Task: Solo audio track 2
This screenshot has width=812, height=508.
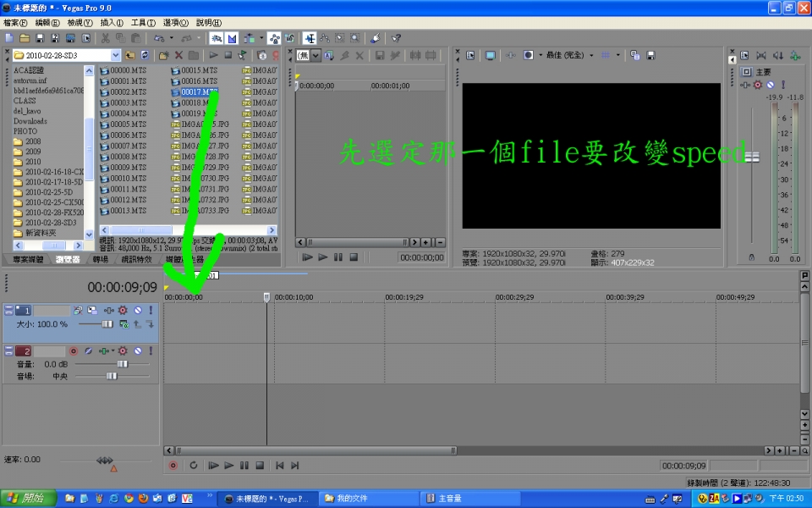Action: (x=151, y=351)
